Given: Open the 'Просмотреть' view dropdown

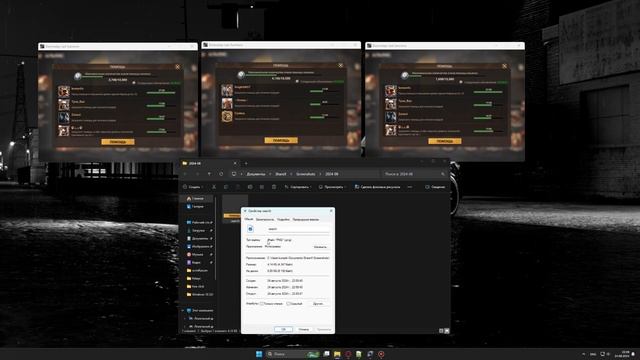Looking at the screenshot, I should (x=332, y=187).
